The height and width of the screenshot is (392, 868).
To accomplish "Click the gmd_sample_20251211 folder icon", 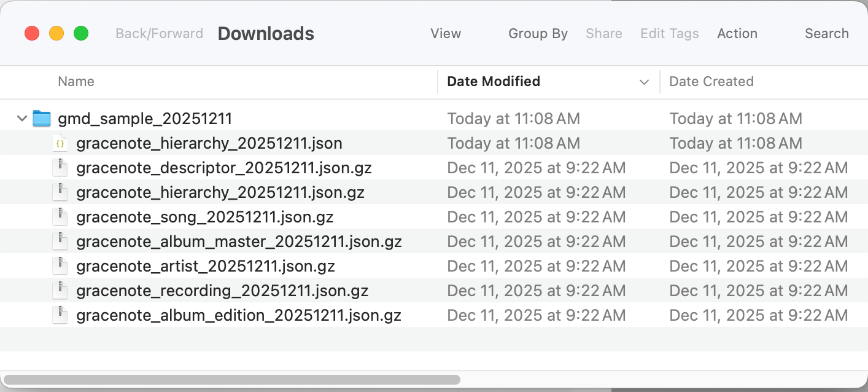I will click(42, 119).
